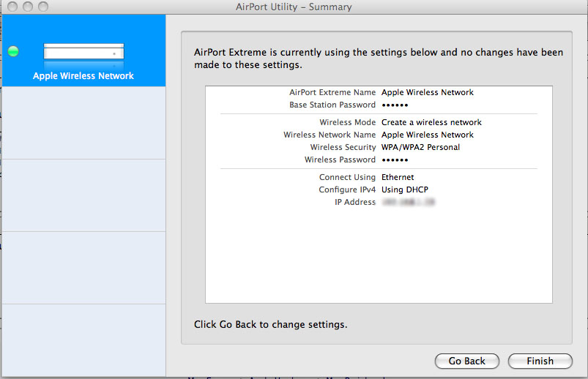The height and width of the screenshot is (379, 588).
Task: Click the Configure IPv4 Using DHCP value
Action: (x=405, y=189)
